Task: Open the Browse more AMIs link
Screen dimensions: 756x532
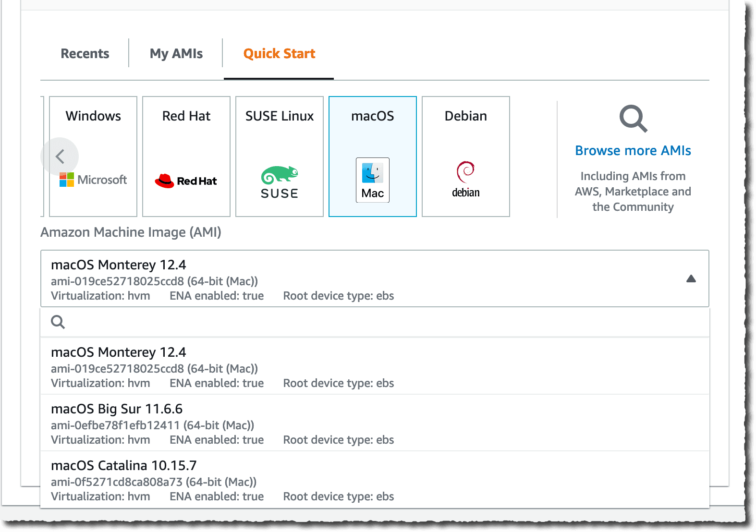Action: click(633, 150)
